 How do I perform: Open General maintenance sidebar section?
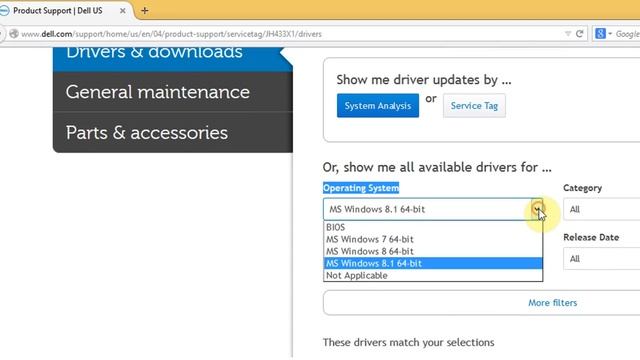173,92
